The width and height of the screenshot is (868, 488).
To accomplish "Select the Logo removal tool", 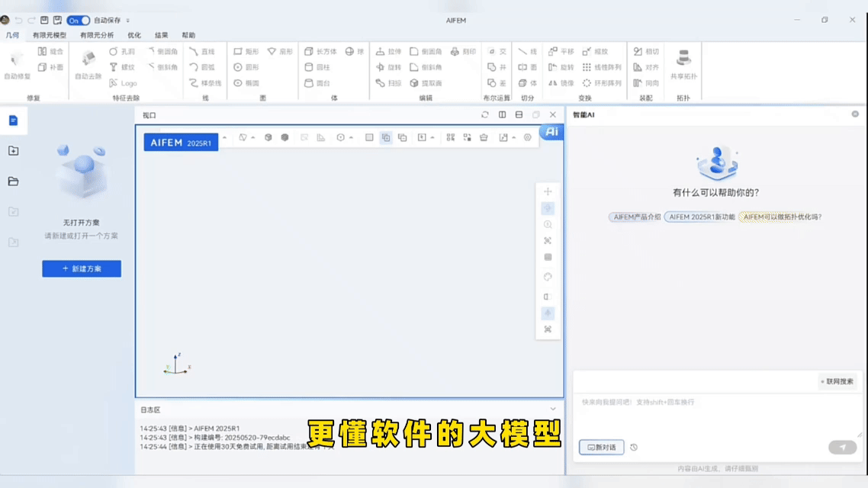I will point(123,84).
